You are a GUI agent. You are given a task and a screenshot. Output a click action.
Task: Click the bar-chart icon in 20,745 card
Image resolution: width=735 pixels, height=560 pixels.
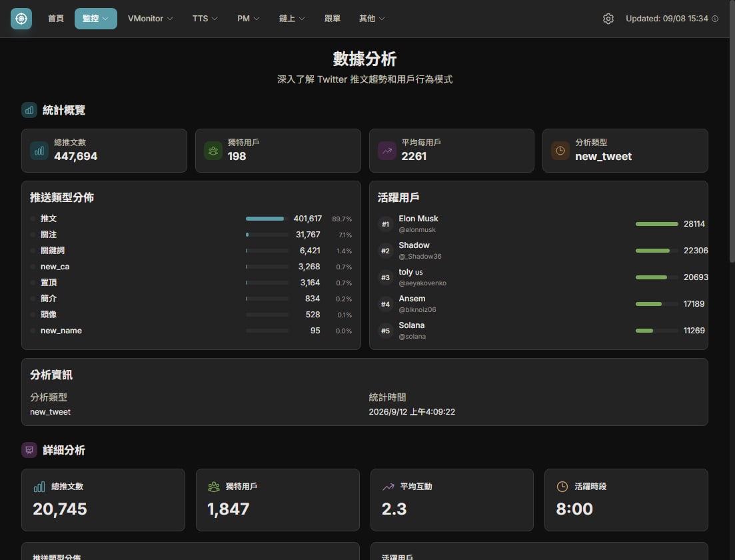click(x=39, y=487)
